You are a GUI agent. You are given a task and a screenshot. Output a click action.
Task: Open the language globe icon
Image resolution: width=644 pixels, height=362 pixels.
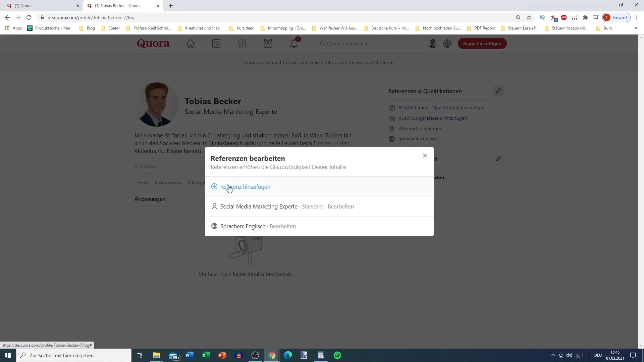447,44
